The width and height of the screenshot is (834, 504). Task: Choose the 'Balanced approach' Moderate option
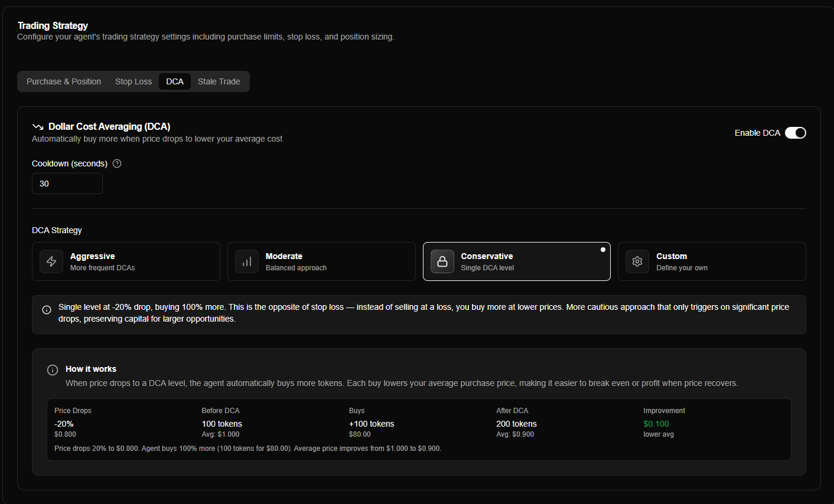321,261
